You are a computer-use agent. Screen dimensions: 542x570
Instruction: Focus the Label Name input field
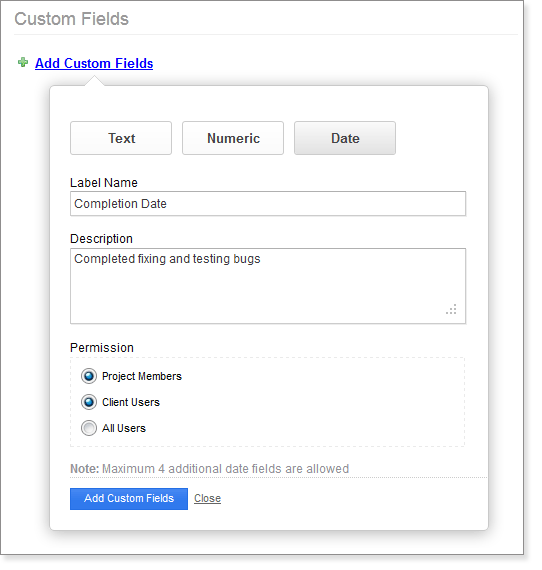268,204
